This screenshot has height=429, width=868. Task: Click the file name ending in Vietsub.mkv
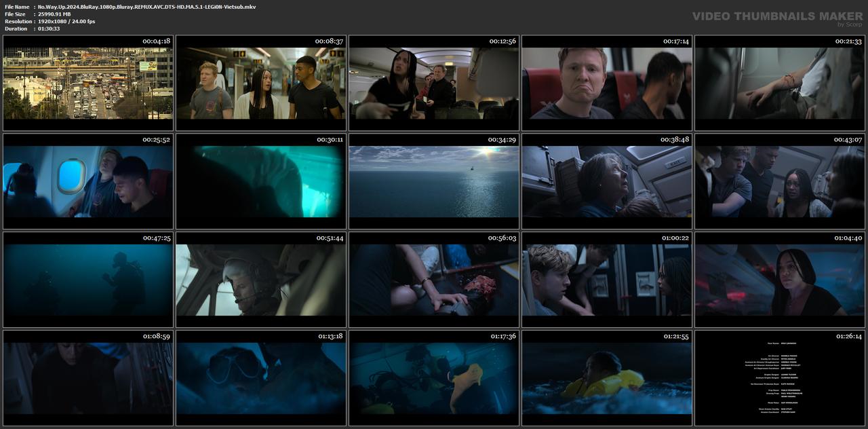[146, 7]
